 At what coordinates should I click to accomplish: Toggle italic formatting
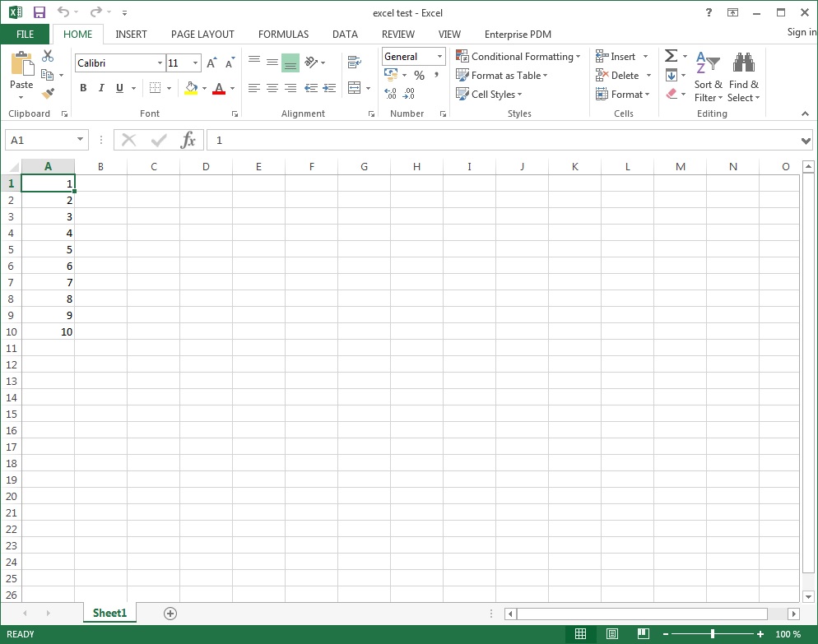tap(101, 88)
